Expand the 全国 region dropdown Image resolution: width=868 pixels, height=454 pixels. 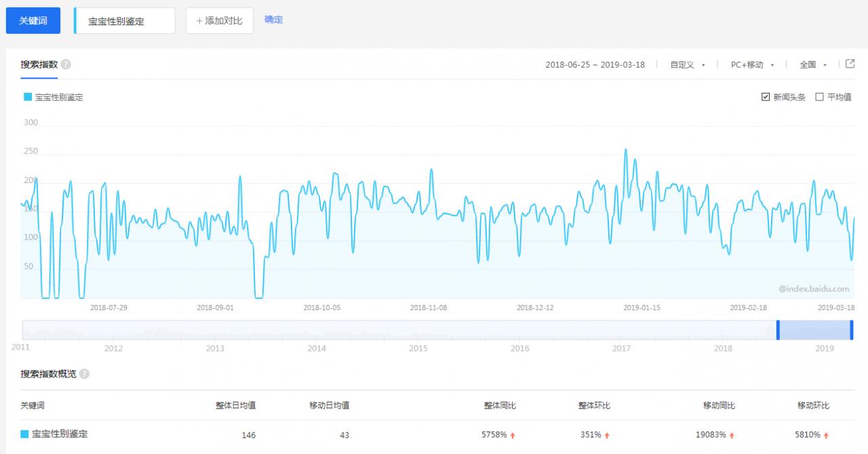pos(813,65)
